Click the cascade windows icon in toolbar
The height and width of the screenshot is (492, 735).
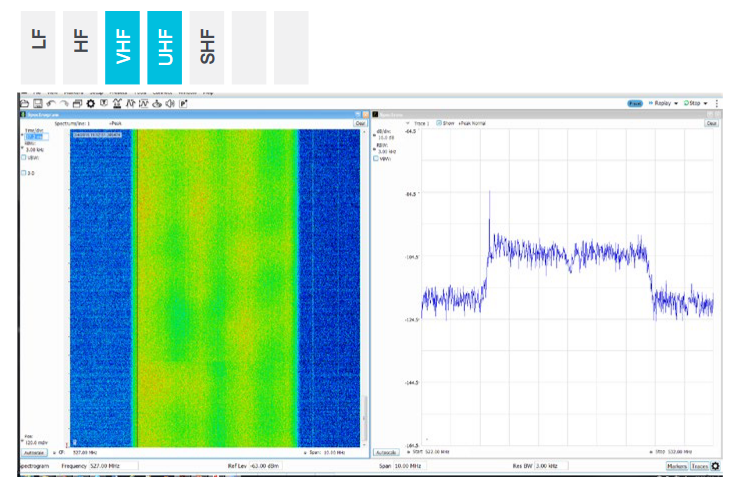pyautogui.click(x=77, y=103)
